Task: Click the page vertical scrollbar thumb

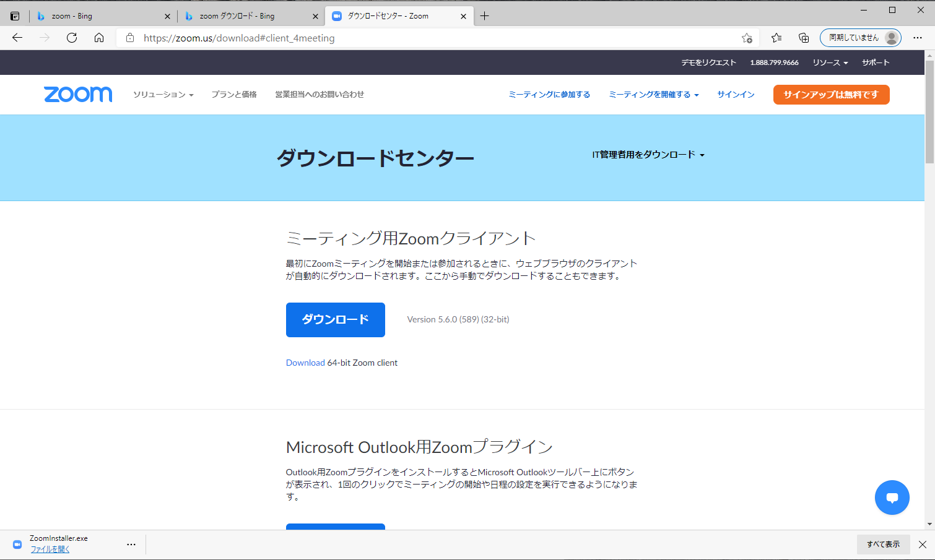Action: (929, 112)
